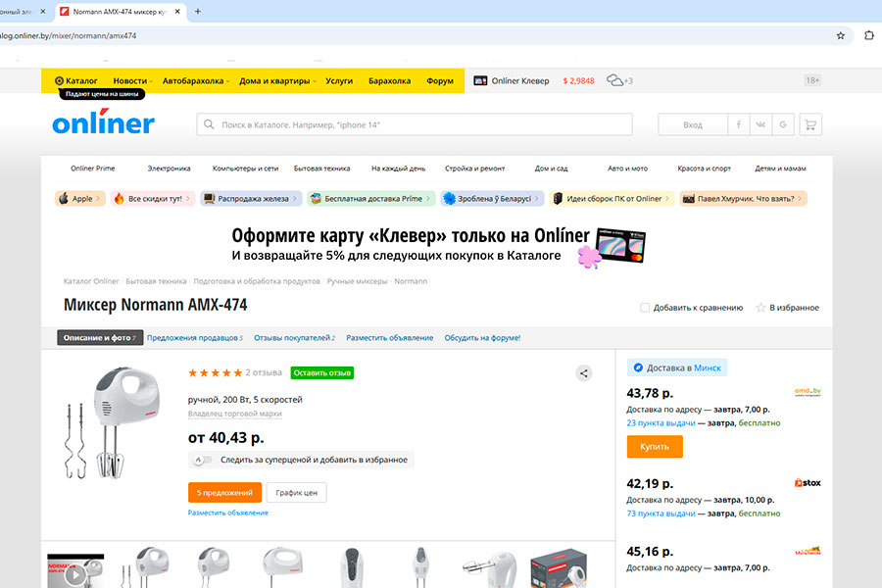Expand the 'Автобарахолка' dropdown menu
Screen dimensions: 882x588
(197, 80)
